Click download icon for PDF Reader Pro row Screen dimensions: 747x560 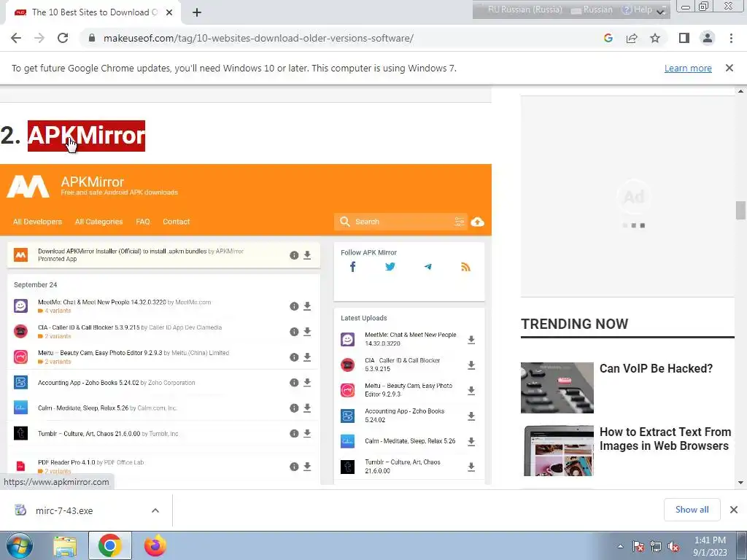click(x=307, y=467)
